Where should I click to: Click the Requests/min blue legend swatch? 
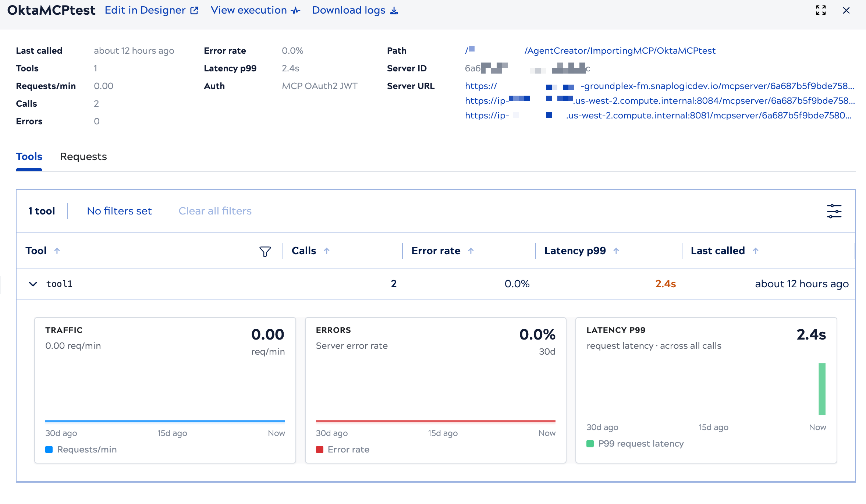point(49,450)
